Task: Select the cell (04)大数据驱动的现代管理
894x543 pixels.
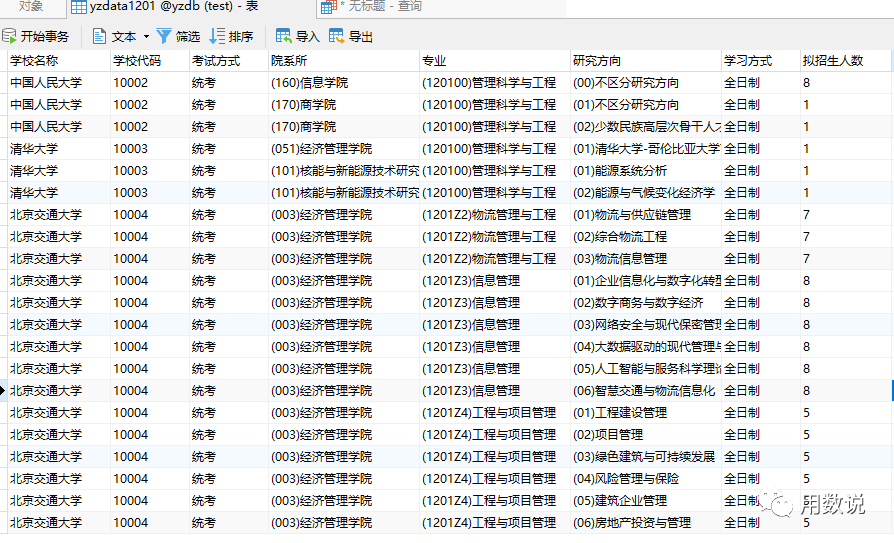Action: [646, 347]
